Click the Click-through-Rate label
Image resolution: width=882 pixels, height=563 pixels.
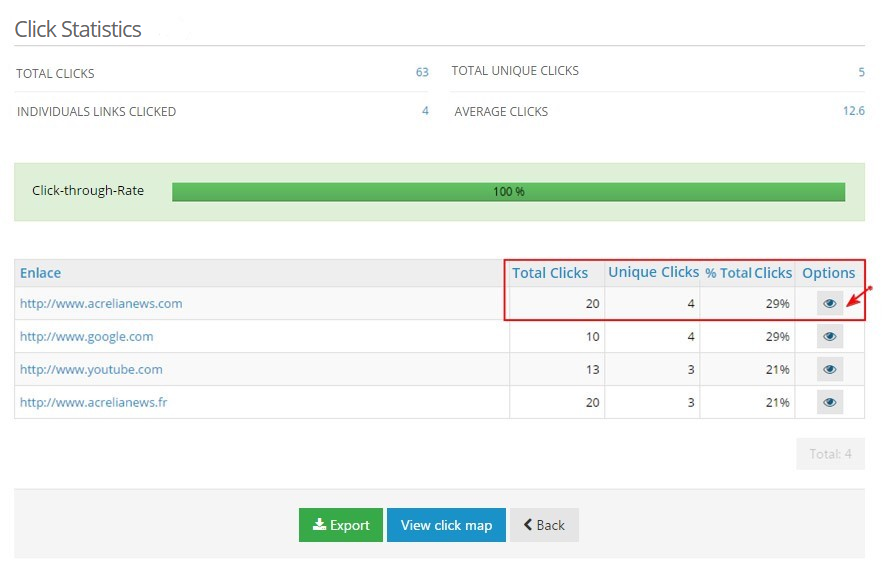pyautogui.click(x=88, y=191)
